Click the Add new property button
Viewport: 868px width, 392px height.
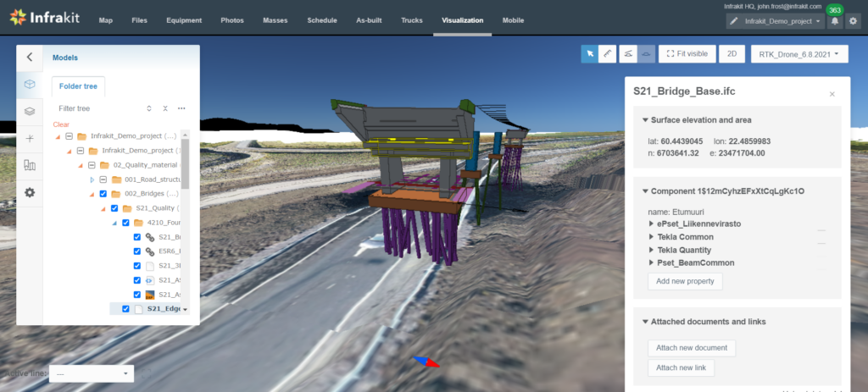[685, 281]
